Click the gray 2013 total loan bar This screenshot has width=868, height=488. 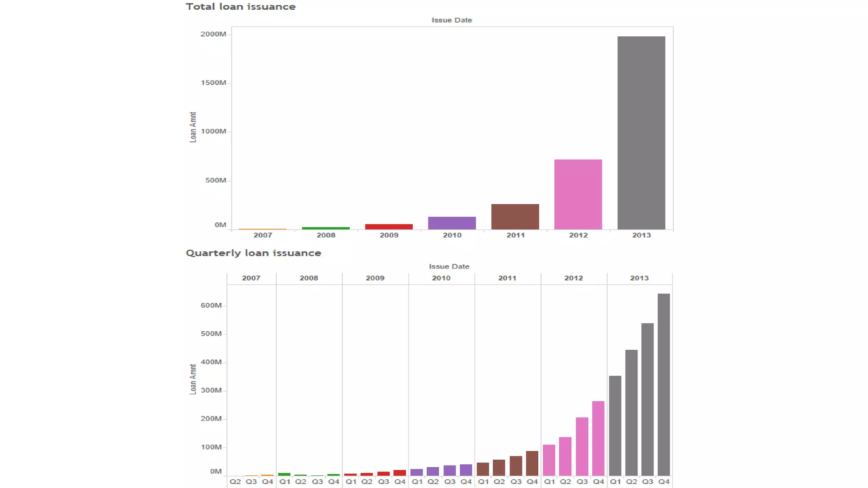(x=641, y=133)
